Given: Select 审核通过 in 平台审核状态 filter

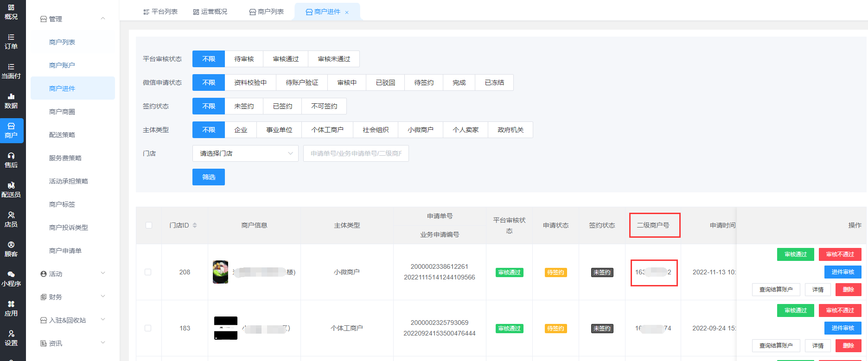Looking at the screenshot, I should 286,59.
